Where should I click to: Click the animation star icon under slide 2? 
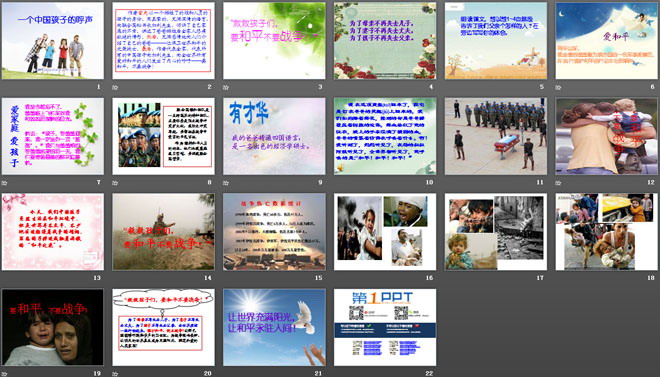click(115, 87)
